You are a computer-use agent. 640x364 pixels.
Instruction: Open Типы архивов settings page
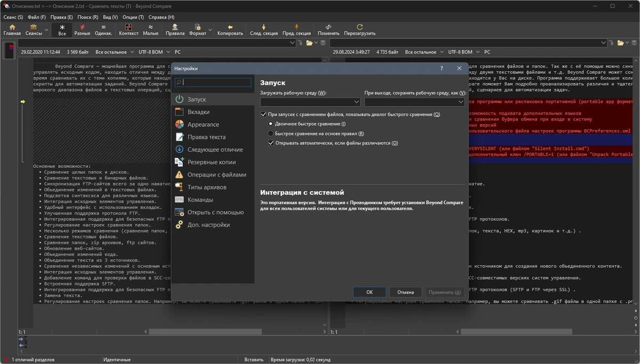pos(213,187)
